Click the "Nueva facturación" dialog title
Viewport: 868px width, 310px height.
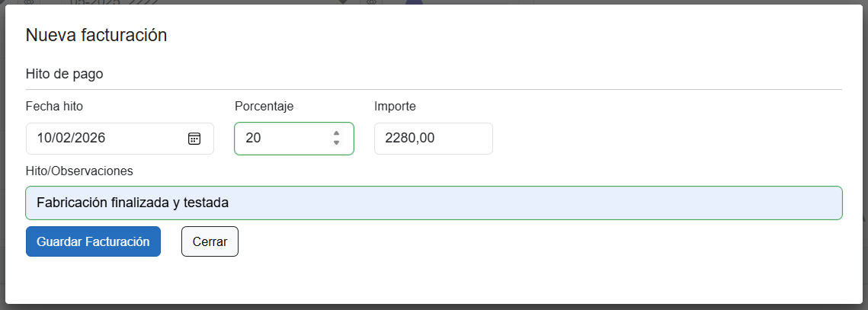96,35
